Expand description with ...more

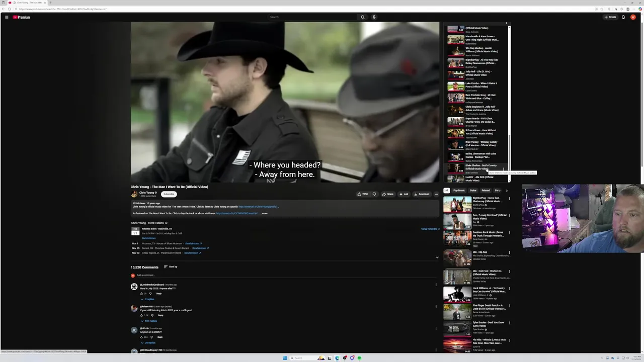264,213
